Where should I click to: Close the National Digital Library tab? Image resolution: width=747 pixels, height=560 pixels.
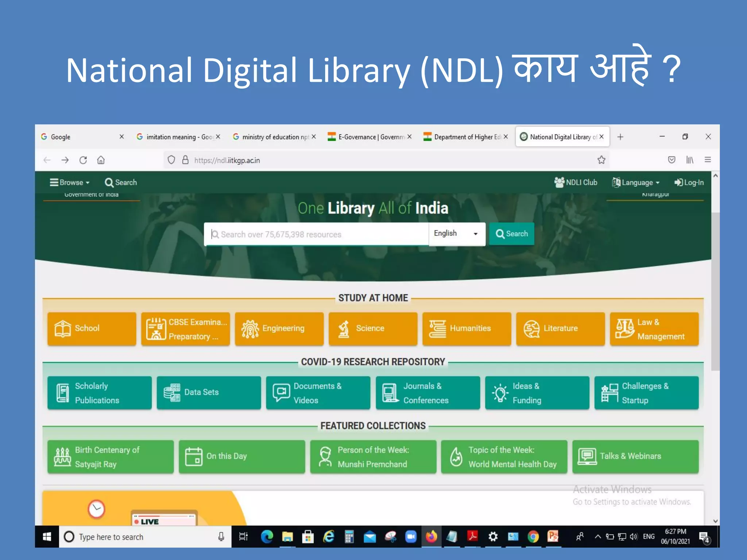tap(601, 137)
